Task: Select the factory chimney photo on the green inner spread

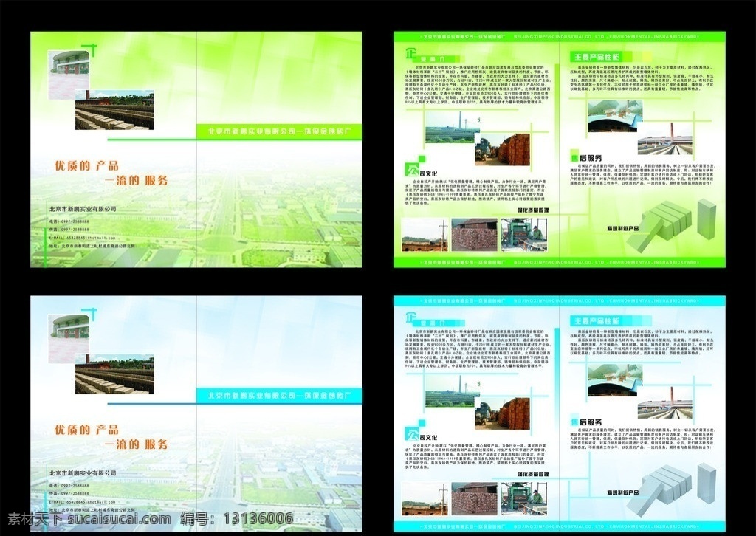Action: [x=453, y=127]
